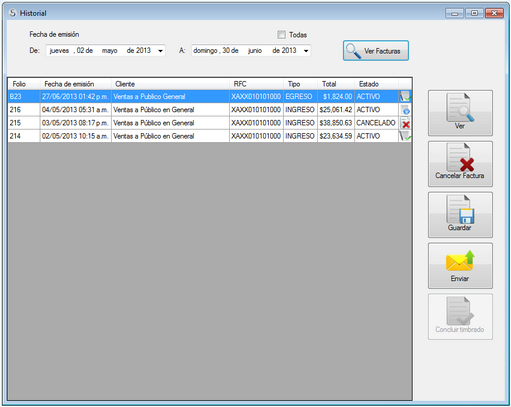Enable the Todas checkbox

tap(281, 35)
